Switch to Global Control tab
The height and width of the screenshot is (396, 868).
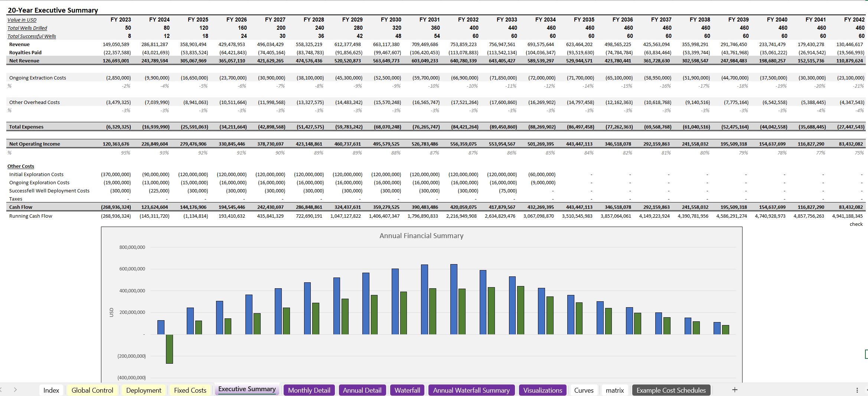pos(92,390)
